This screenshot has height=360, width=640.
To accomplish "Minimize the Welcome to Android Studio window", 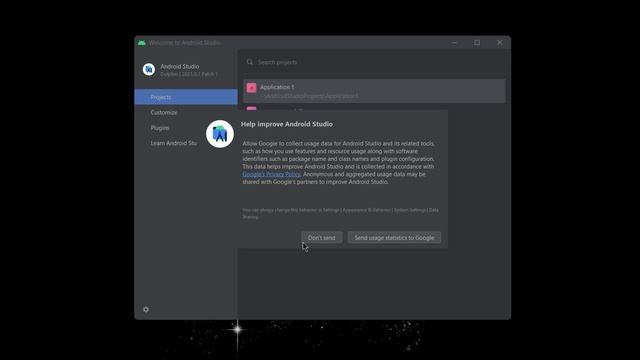I will tap(454, 42).
